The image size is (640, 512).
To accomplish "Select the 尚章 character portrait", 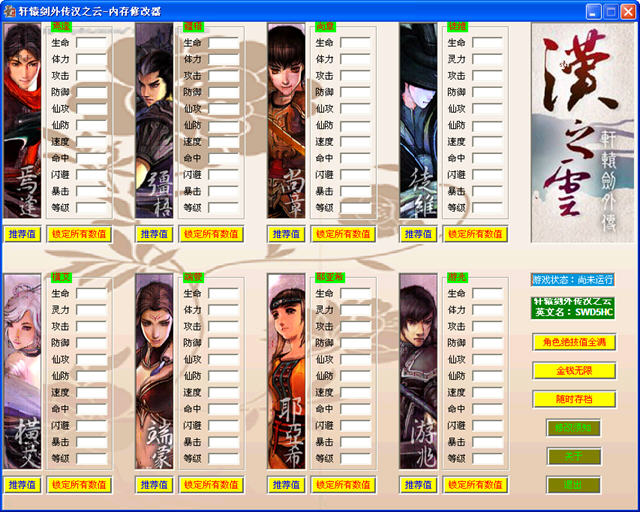I will 286,121.
